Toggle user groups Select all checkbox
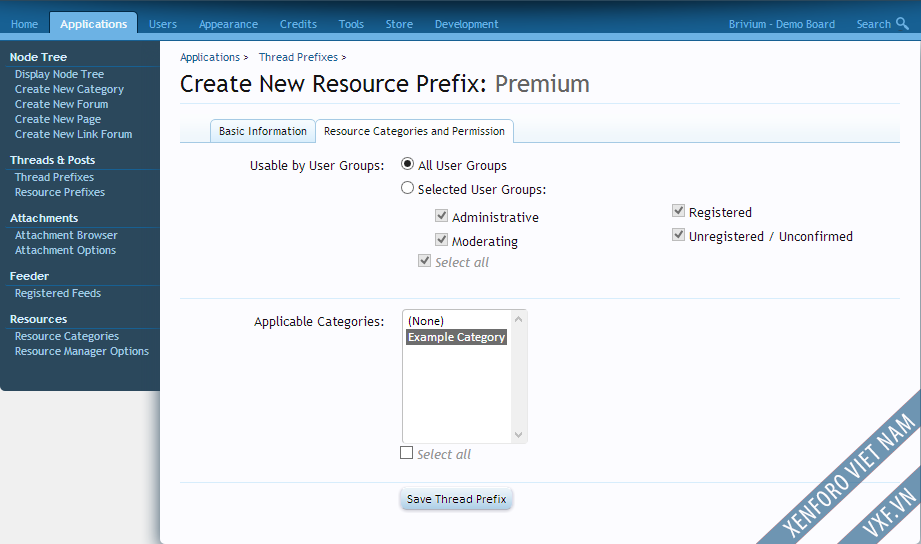 pos(424,261)
